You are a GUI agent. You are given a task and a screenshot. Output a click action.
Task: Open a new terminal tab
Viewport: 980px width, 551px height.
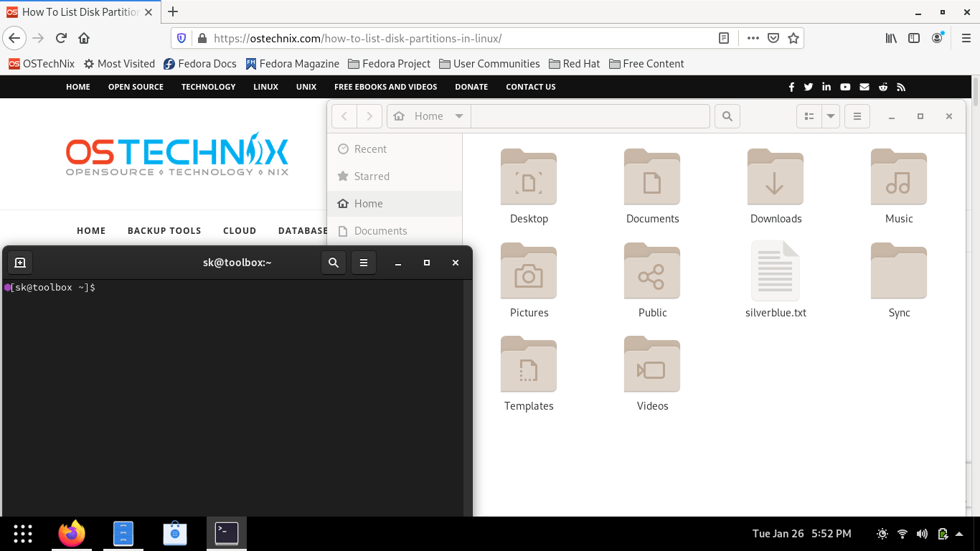(x=19, y=262)
